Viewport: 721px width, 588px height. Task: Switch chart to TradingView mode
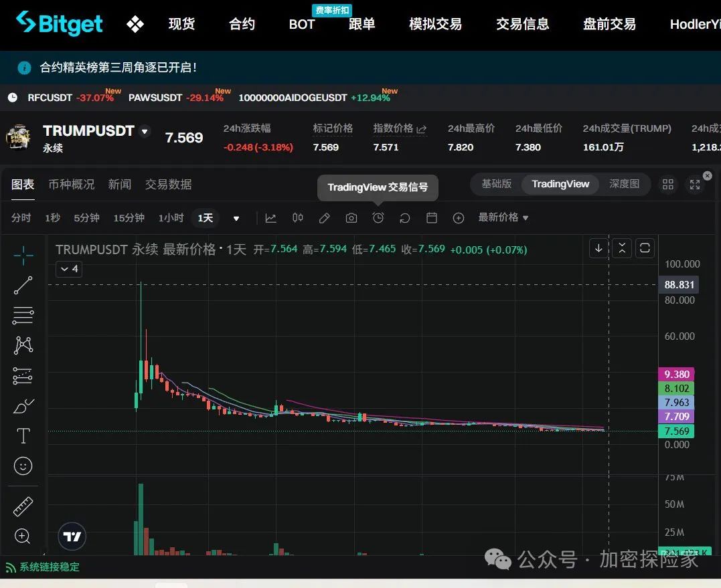coord(560,184)
